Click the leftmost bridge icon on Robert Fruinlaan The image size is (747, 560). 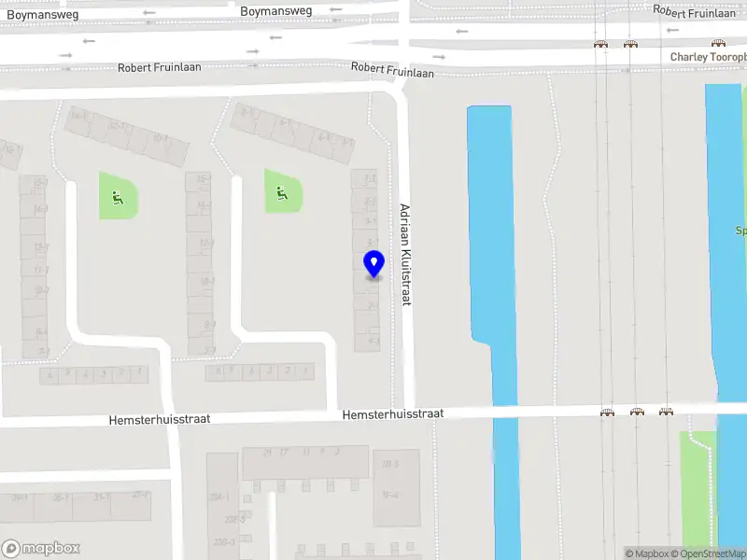pyautogui.click(x=601, y=44)
